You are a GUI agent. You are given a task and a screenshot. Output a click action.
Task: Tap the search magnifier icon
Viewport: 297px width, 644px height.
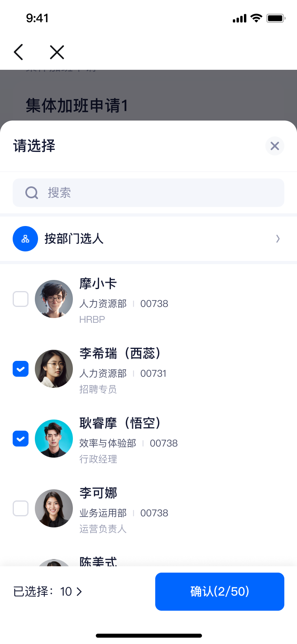click(32, 193)
